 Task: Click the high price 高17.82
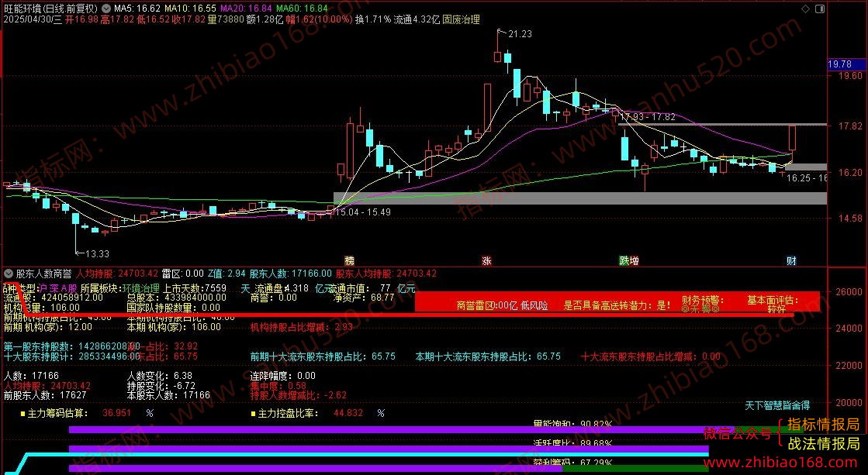(x=117, y=19)
